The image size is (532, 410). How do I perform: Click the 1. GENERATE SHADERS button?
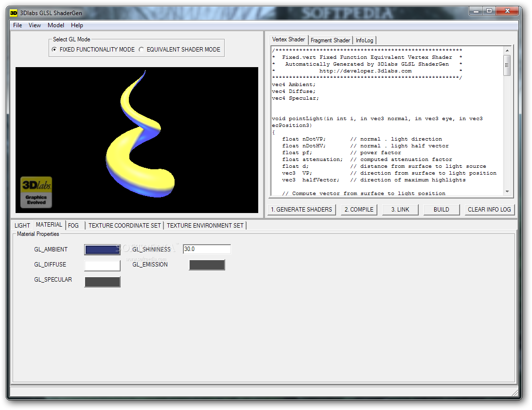(301, 210)
